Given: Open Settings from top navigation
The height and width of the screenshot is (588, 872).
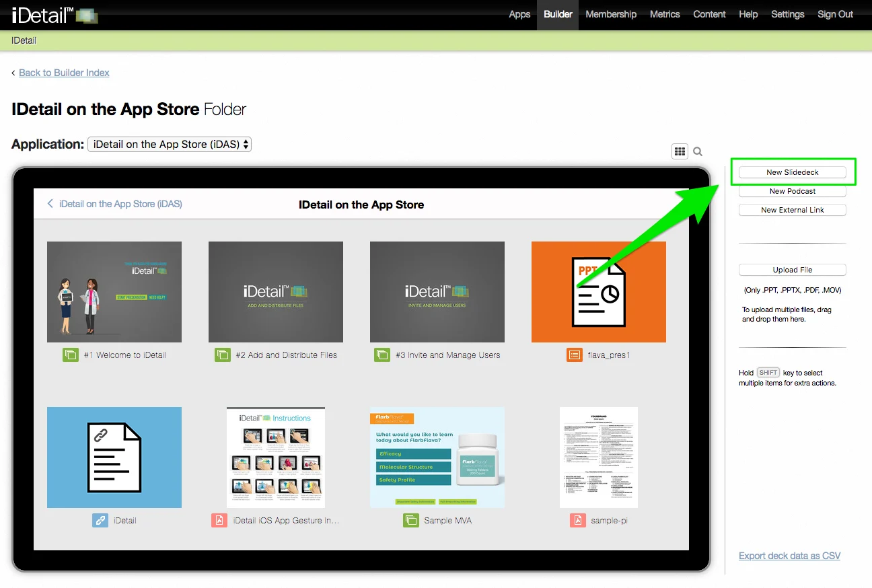Looking at the screenshot, I should click(788, 14).
